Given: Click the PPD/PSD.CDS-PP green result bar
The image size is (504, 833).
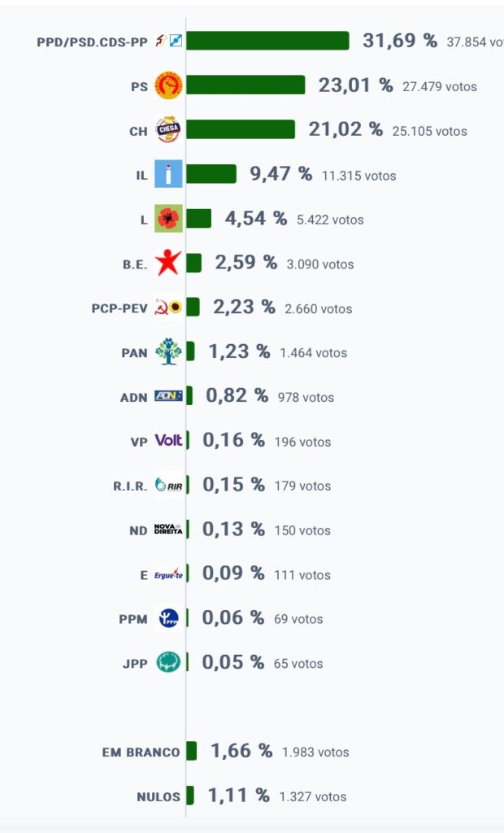Looking at the screenshot, I should point(267,41).
